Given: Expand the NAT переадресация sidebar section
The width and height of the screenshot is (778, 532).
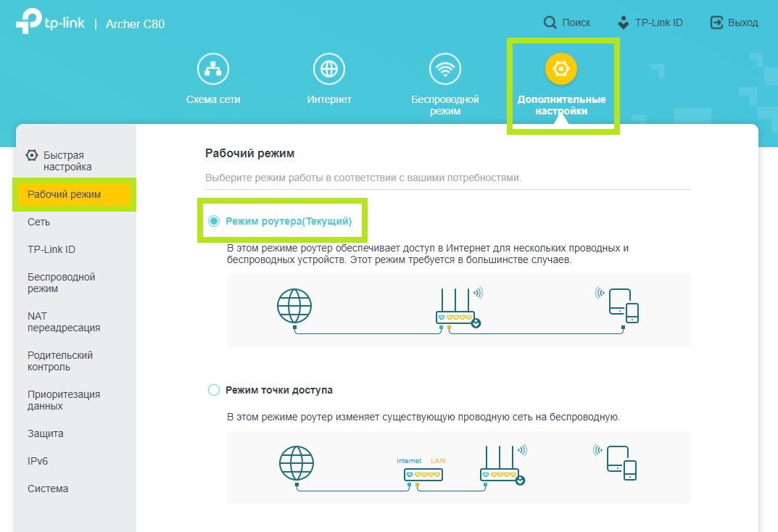Looking at the screenshot, I should [64, 322].
